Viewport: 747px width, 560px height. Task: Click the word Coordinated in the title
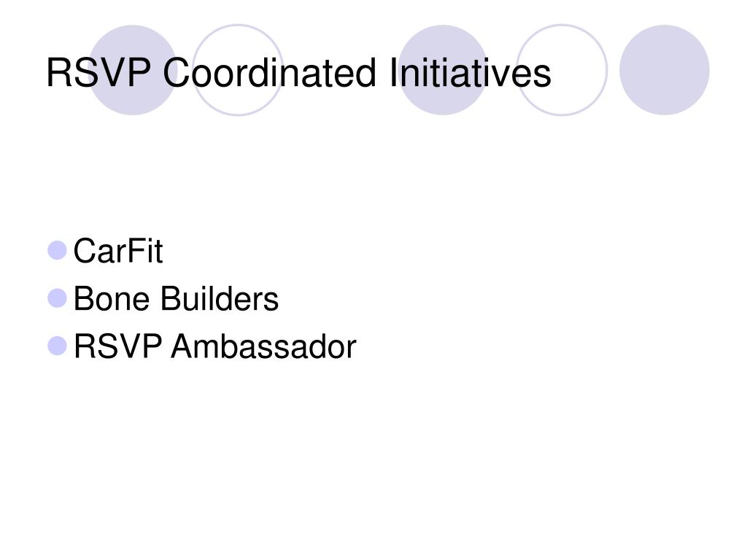[x=270, y=73]
